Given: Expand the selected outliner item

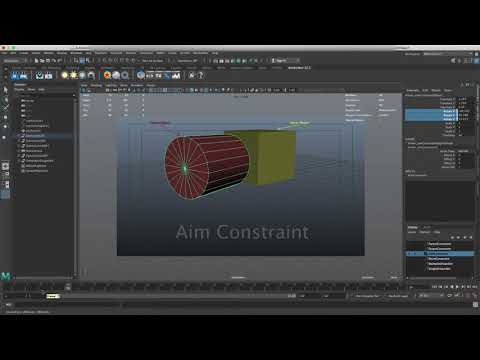Looking at the screenshot, I should click(x=18, y=136).
